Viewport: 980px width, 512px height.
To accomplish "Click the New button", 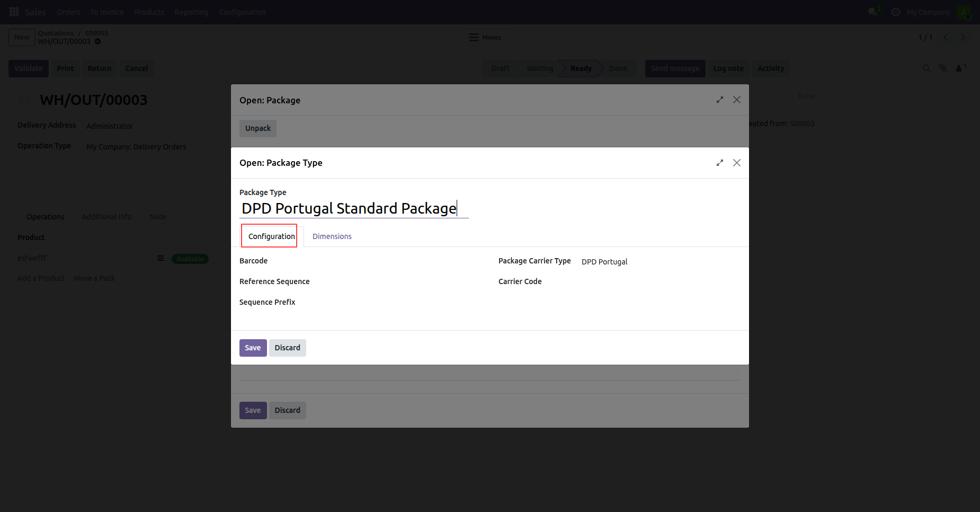I will point(22,37).
